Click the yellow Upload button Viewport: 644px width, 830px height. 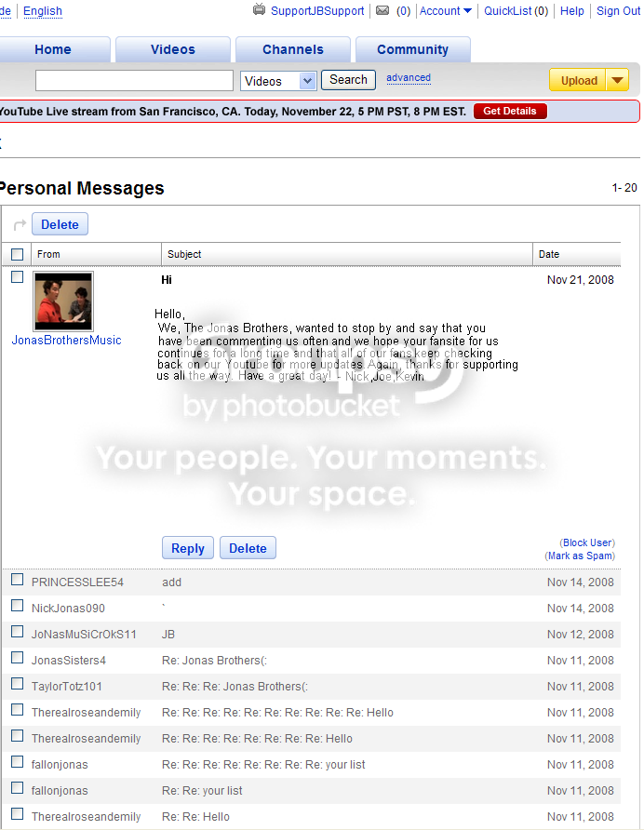[x=578, y=80]
